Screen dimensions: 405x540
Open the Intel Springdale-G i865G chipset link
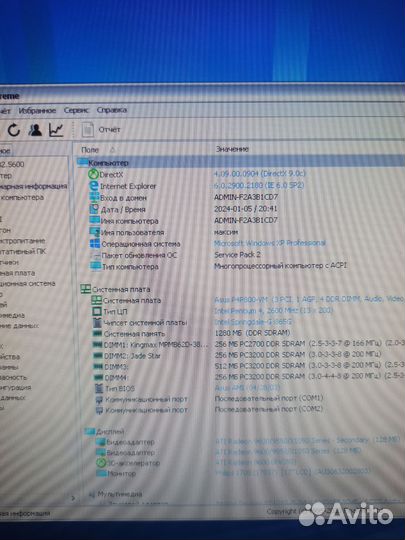[x=254, y=322]
